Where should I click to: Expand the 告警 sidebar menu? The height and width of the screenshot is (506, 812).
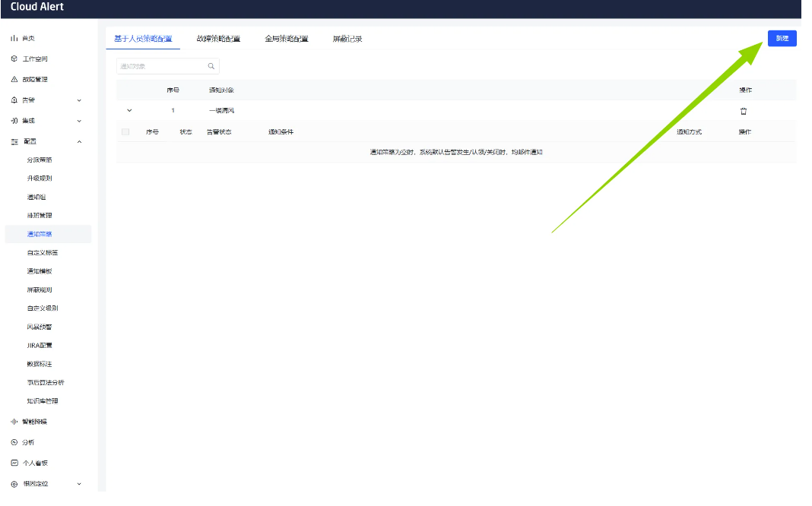pos(79,100)
